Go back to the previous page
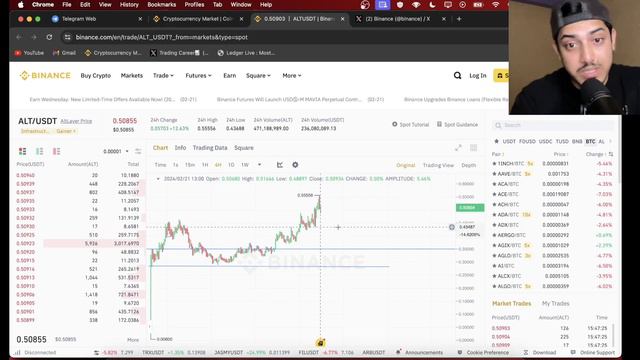The width and height of the screenshot is (640, 360). [19, 37]
